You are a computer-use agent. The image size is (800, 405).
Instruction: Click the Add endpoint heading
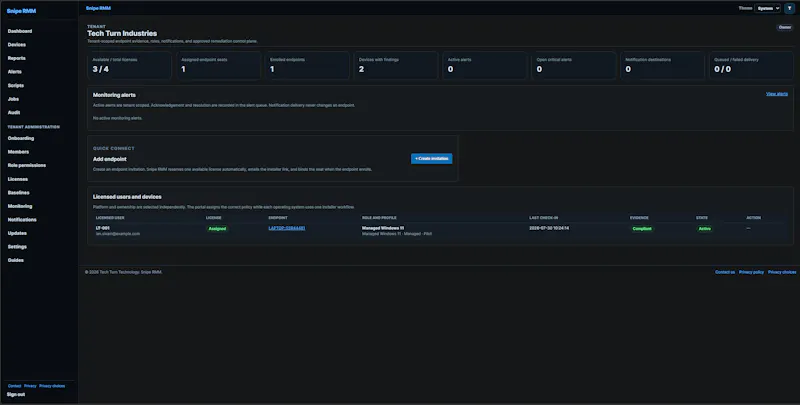[110, 159]
